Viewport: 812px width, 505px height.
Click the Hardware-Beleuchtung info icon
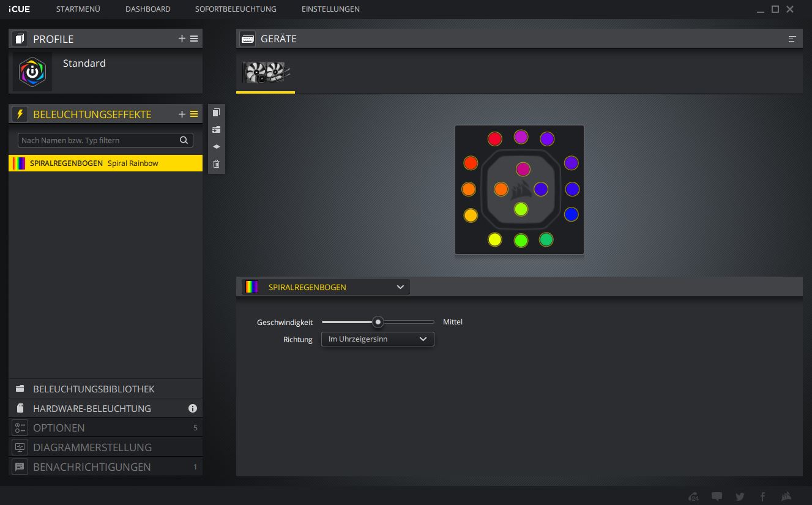[193, 408]
